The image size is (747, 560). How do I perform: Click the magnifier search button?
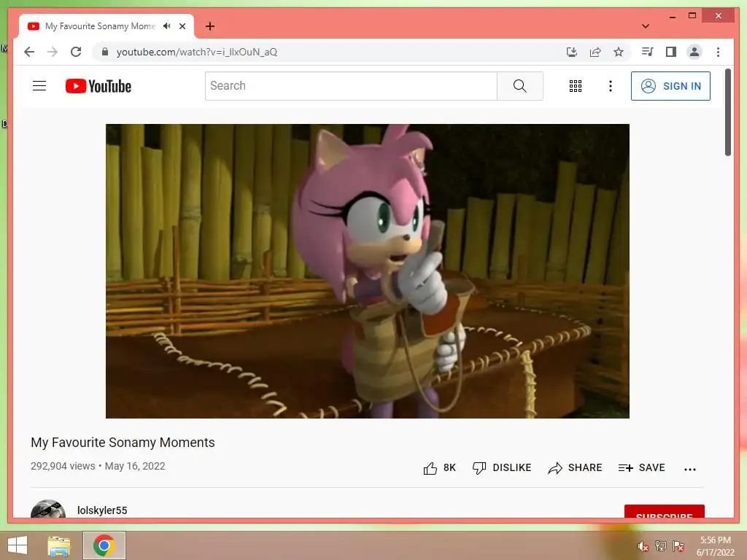click(519, 86)
